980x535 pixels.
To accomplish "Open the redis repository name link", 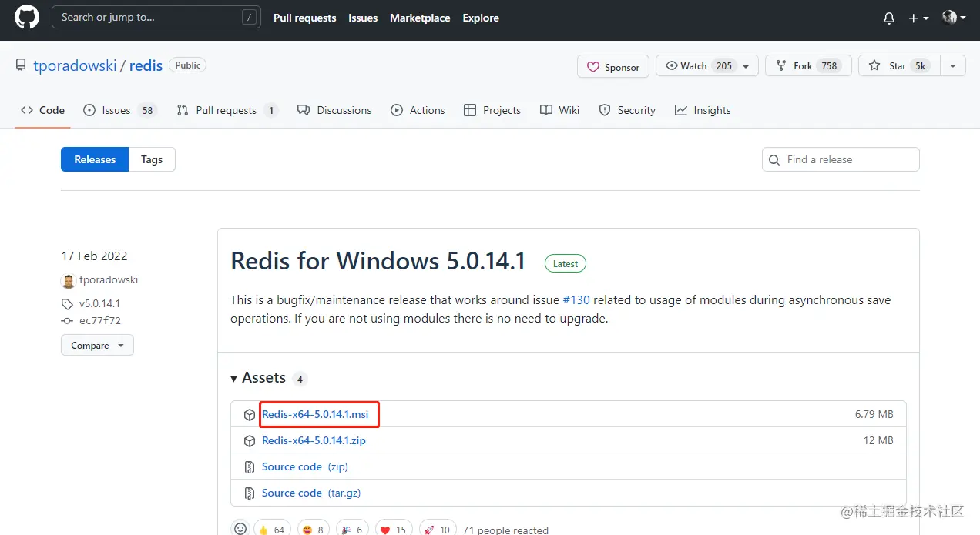I will tap(146, 65).
